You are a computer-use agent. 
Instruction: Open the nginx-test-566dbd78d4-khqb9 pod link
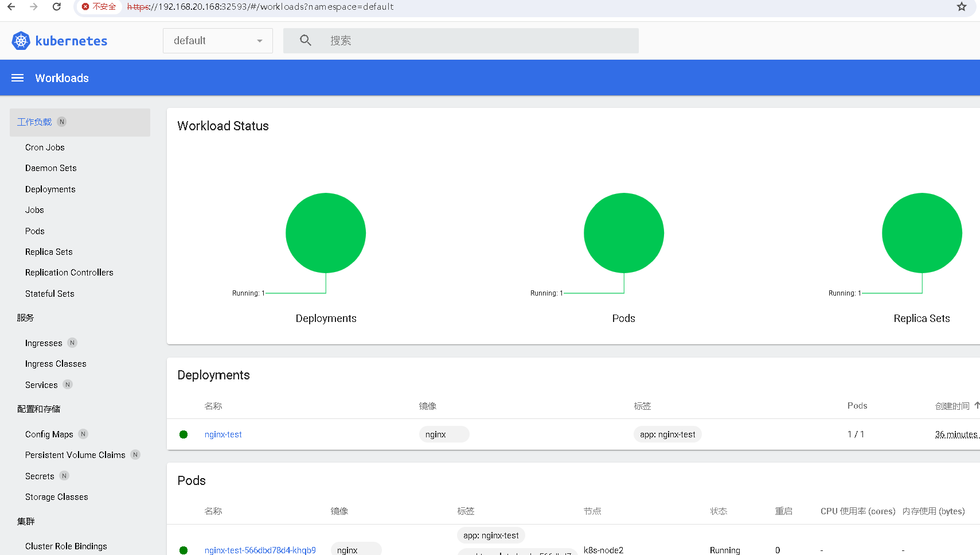(260, 550)
